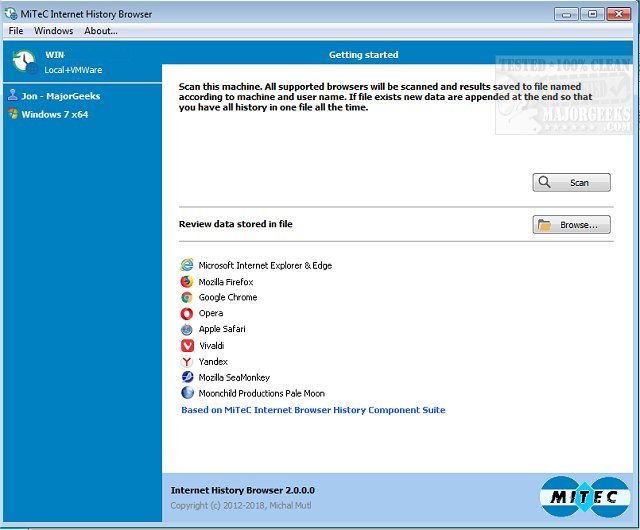Viewport: 640px width, 530px height.
Task: Click the Vivaldi browser icon
Action: click(x=187, y=345)
